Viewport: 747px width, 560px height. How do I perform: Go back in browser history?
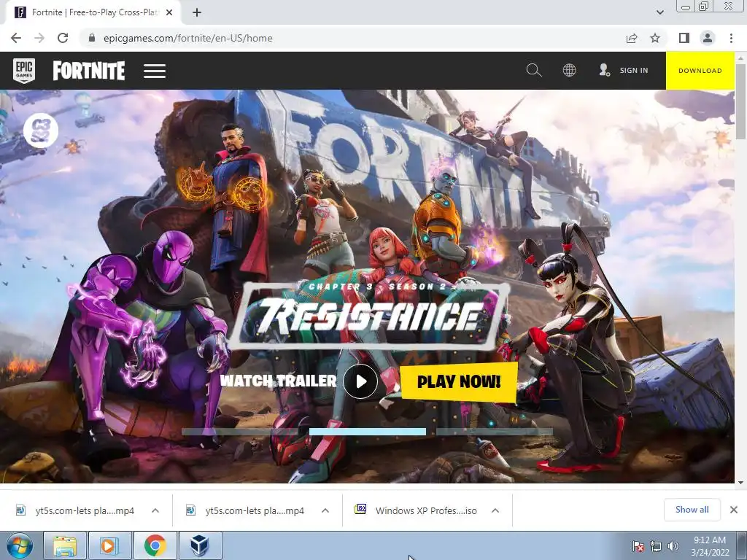[16, 38]
